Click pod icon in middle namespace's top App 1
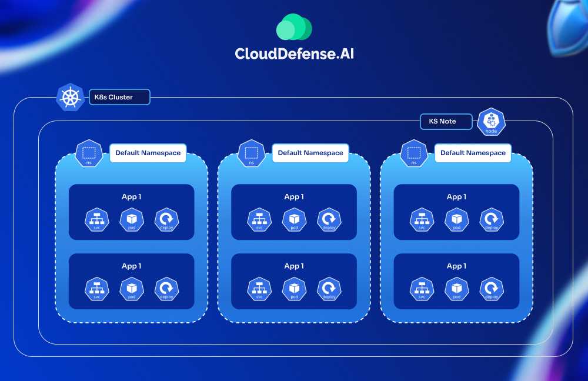The image size is (588, 381). 294,220
